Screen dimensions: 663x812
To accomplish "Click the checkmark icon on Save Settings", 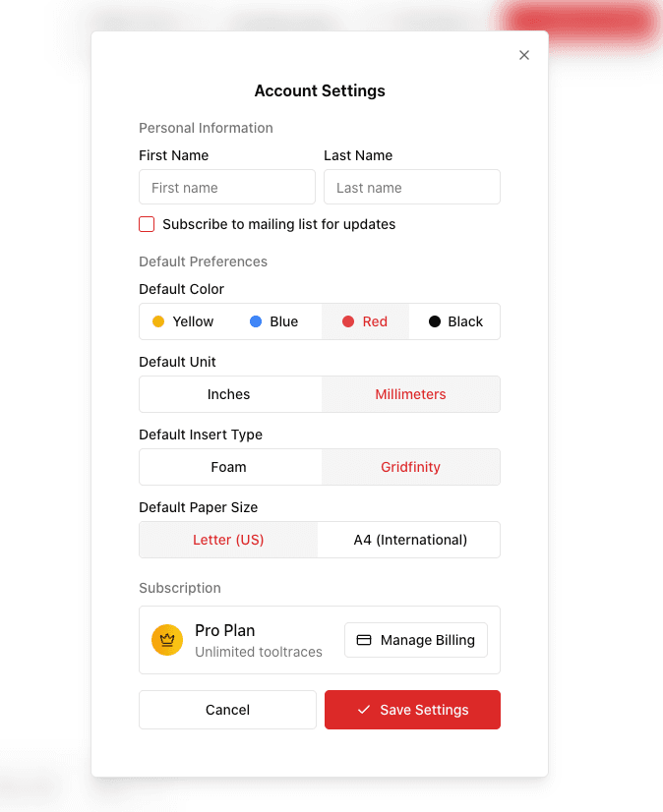I will point(364,709).
